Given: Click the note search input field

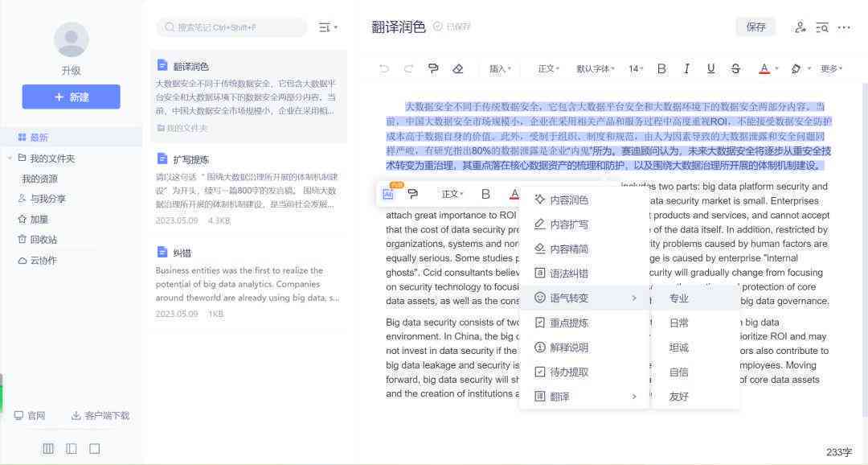Looking at the screenshot, I should tap(232, 27).
